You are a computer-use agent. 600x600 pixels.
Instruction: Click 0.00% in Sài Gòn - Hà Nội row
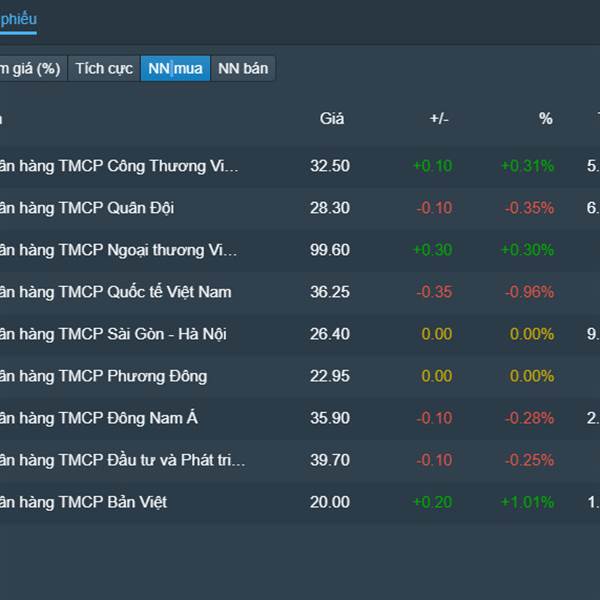click(532, 334)
